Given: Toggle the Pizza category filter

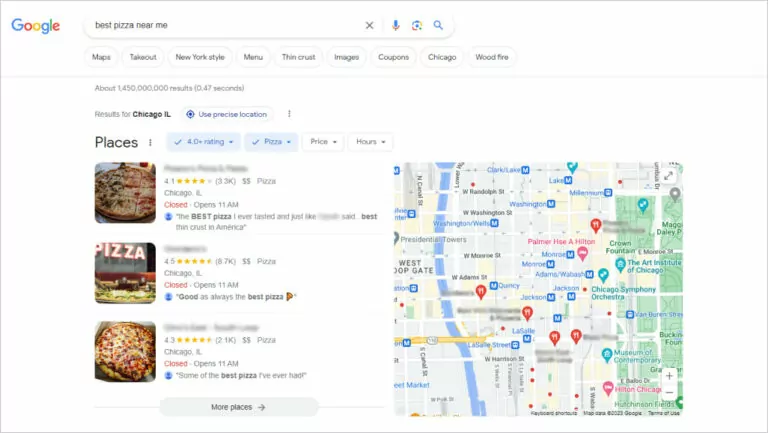Looking at the screenshot, I should coord(271,142).
